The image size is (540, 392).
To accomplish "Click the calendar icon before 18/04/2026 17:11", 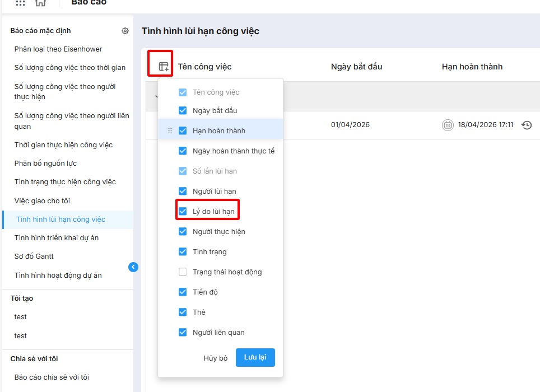I will click(448, 125).
